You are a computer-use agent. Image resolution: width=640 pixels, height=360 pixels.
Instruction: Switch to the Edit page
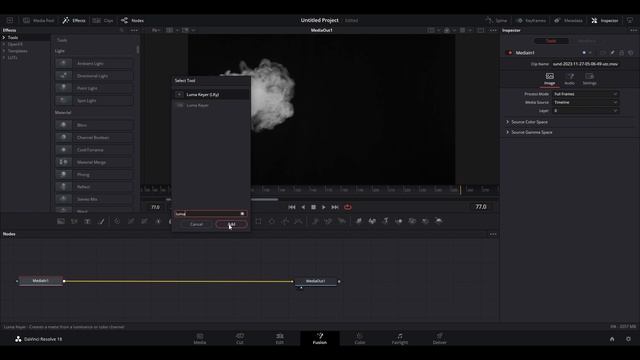pyautogui.click(x=280, y=338)
